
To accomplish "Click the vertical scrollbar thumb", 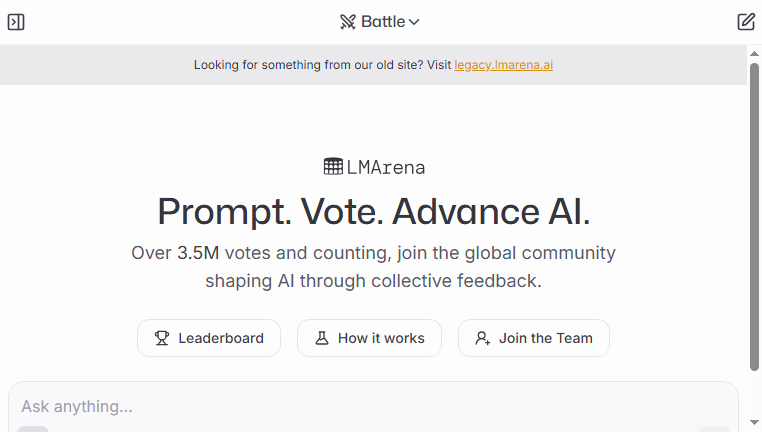I will [x=754, y=217].
